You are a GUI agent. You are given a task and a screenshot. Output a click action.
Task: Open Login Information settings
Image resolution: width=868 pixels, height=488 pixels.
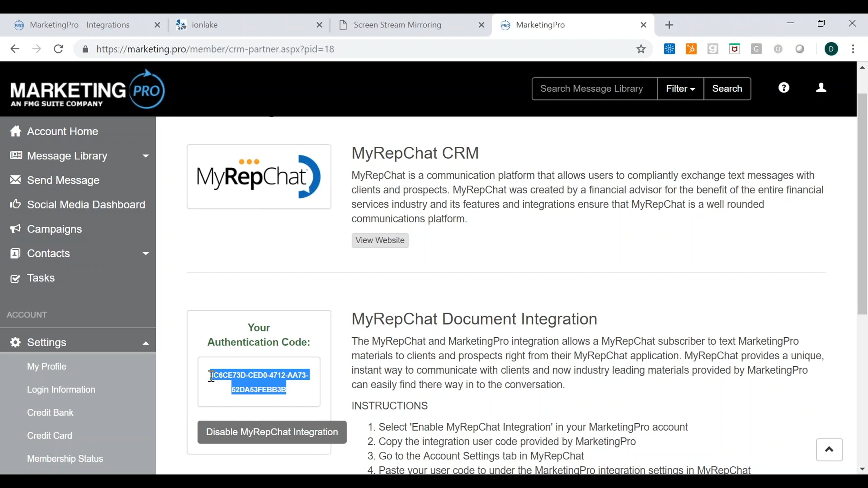coord(61,389)
